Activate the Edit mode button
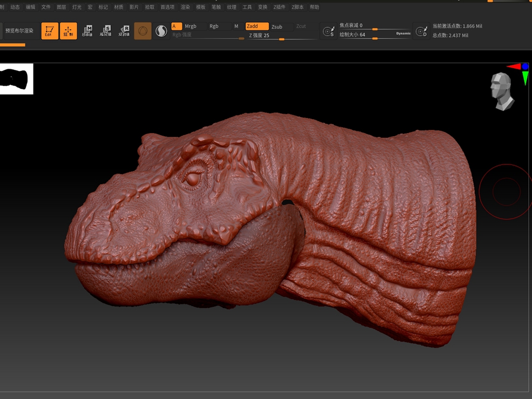The width and height of the screenshot is (532, 399). click(49, 31)
